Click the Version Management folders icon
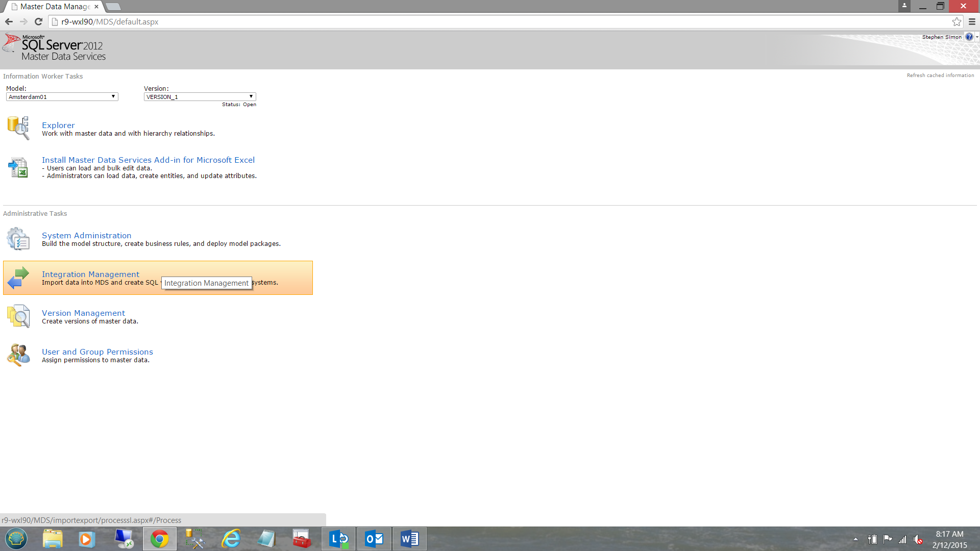The image size is (980, 551). click(18, 316)
